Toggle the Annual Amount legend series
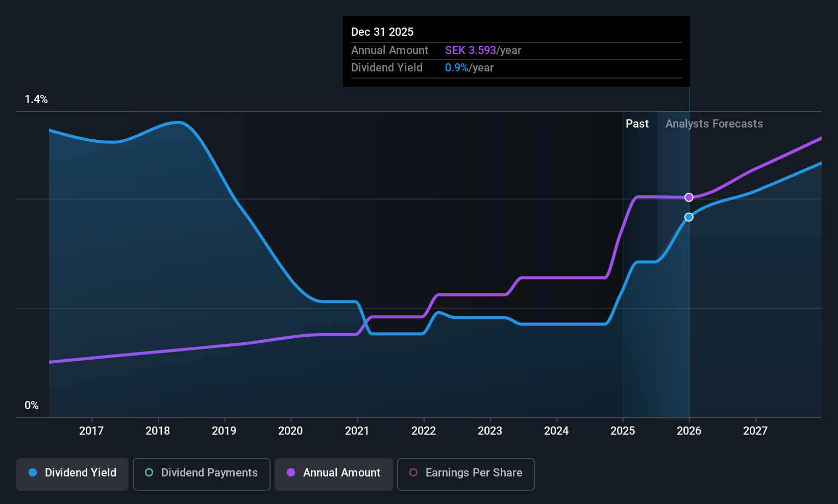The image size is (838, 504). [334, 474]
